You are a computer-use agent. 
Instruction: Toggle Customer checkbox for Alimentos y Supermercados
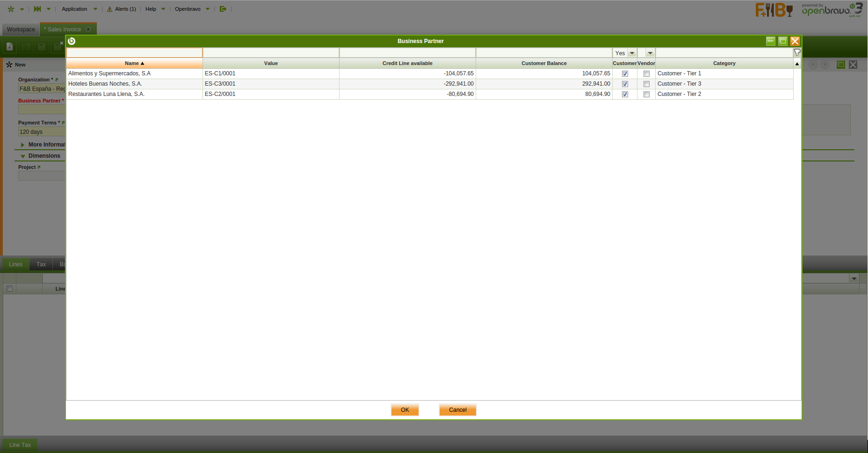coord(625,74)
